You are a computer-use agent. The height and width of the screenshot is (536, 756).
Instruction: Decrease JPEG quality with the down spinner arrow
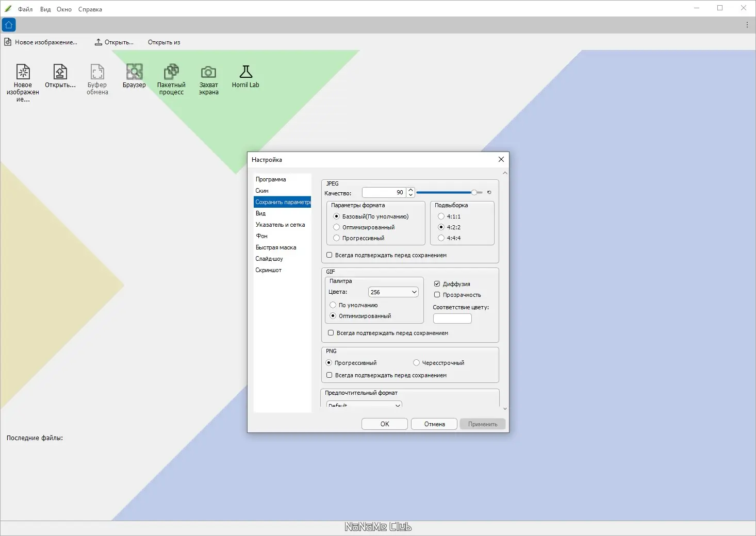[x=410, y=195]
